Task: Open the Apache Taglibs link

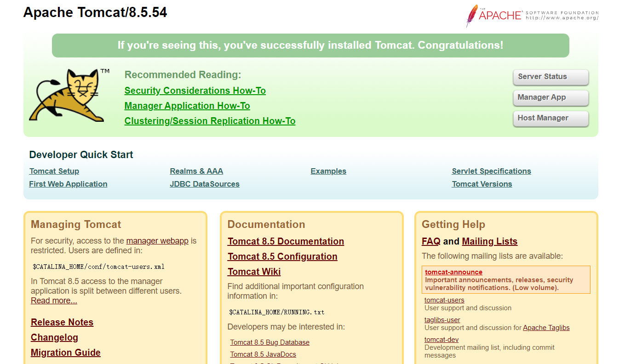Action: pos(546,328)
